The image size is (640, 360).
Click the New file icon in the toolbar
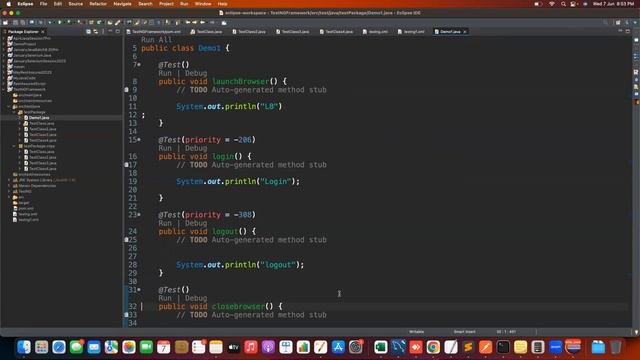[x=5, y=22]
